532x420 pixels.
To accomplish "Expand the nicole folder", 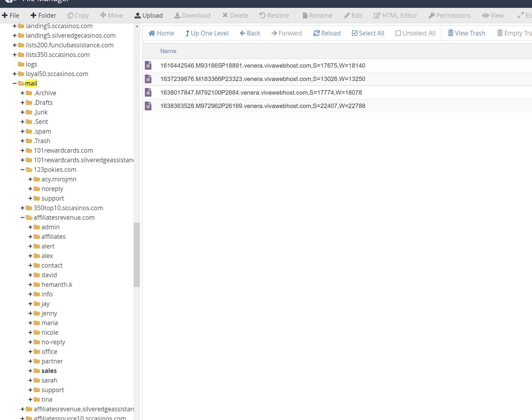I will point(30,332).
